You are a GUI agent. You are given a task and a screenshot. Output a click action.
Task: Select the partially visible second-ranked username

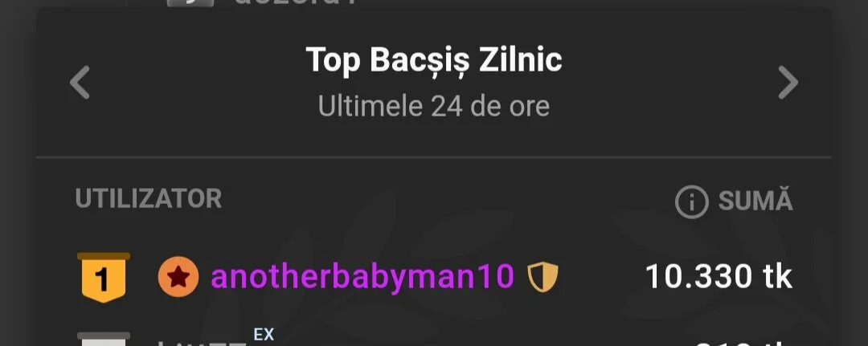coord(202,343)
